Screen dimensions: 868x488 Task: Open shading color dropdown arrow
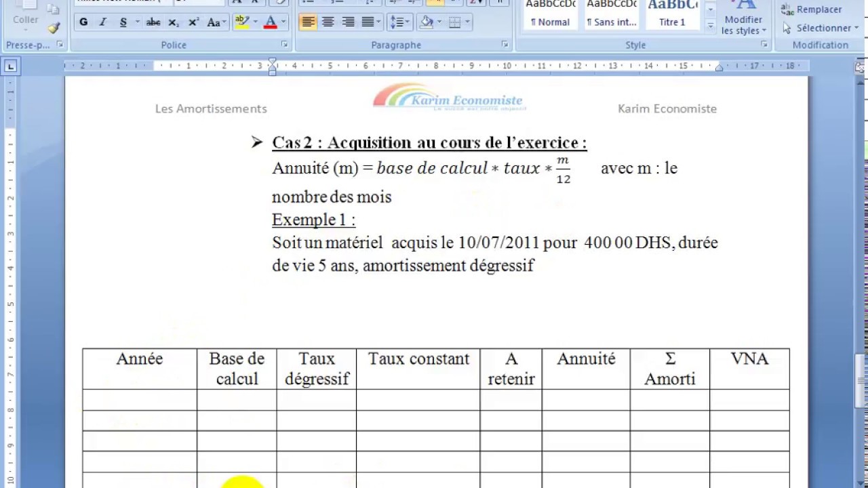[x=439, y=22]
